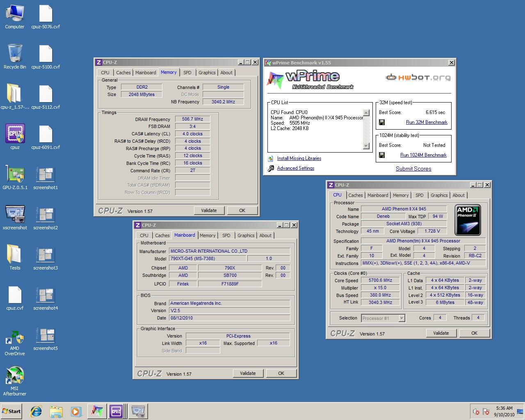Click OK in the Mainboard CPU-Z window
525x420 pixels.
pyautogui.click(x=281, y=373)
